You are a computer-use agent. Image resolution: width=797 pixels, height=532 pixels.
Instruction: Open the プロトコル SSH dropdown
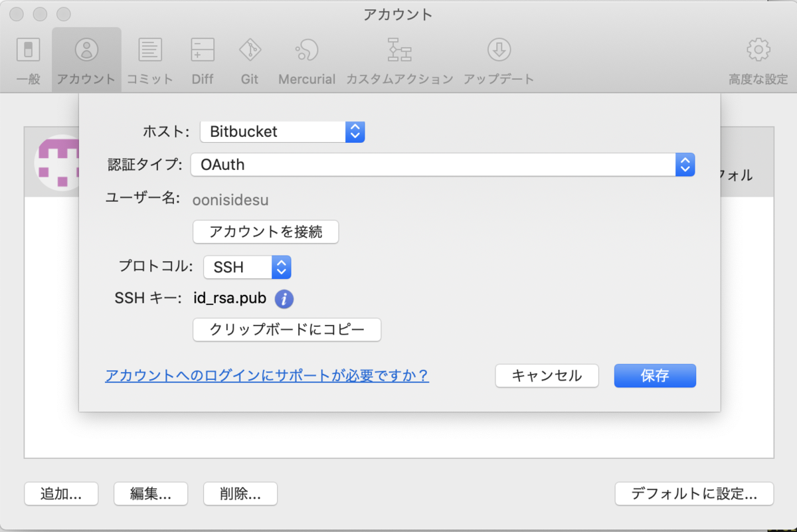click(247, 267)
